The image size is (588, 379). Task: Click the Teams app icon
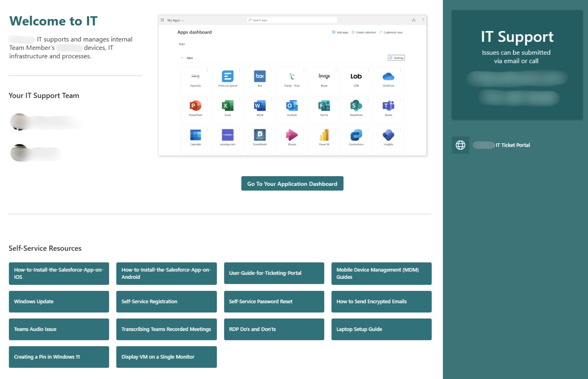tap(388, 106)
